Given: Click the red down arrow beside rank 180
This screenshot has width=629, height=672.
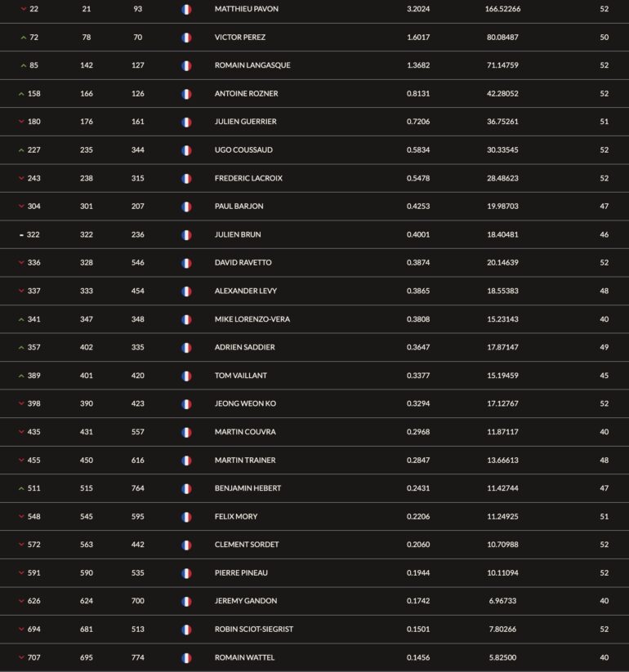Looking at the screenshot, I should (21, 122).
